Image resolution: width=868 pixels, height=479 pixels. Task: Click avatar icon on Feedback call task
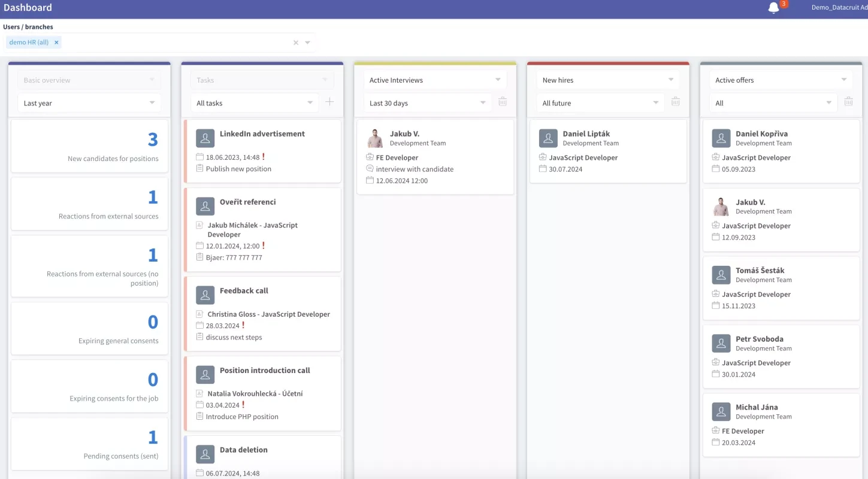(205, 295)
